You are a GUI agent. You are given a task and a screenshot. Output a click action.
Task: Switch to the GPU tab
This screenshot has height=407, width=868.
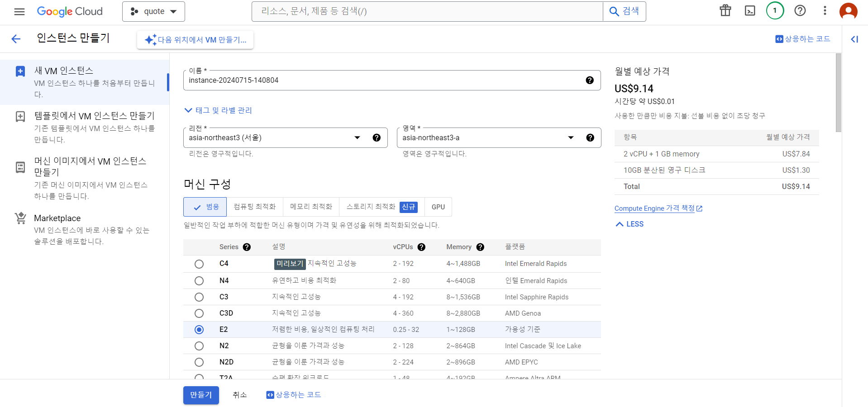tap(438, 207)
